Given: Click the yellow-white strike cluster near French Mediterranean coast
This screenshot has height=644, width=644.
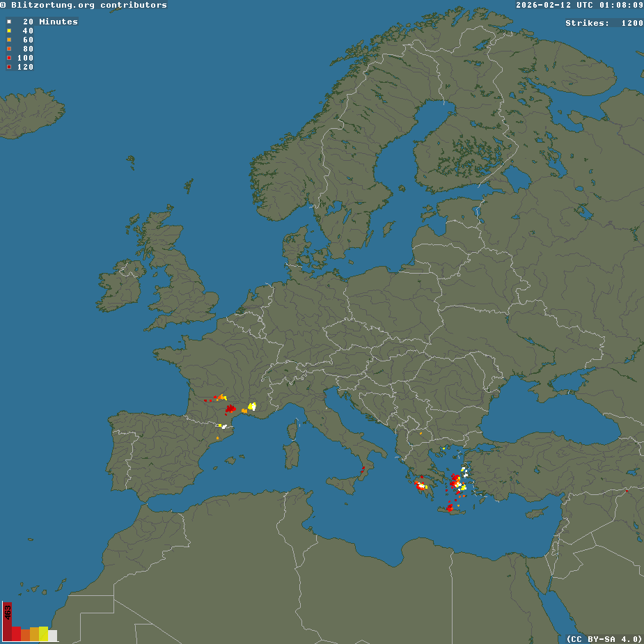Looking at the screenshot, I should click(x=251, y=406).
